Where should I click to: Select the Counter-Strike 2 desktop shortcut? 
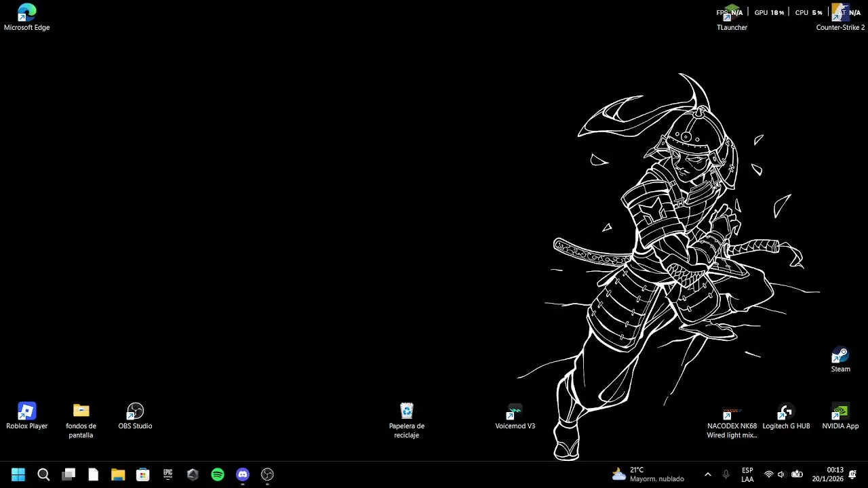pyautogui.click(x=840, y=18)
